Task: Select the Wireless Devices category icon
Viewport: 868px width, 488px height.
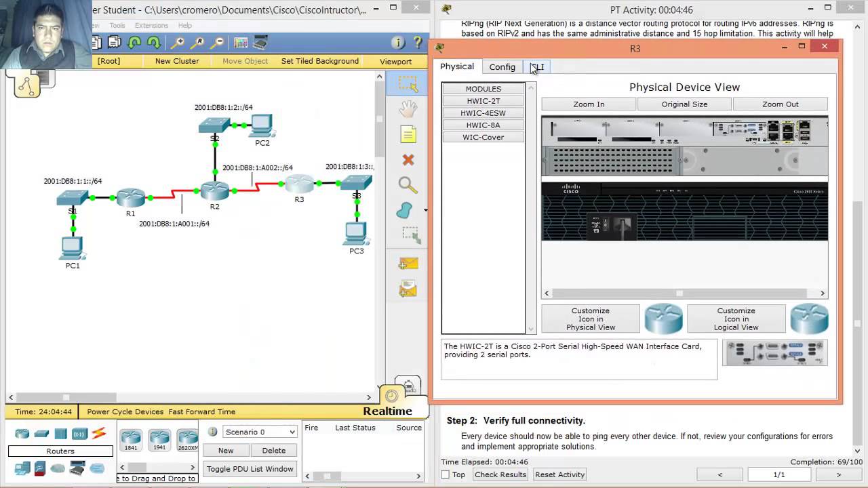Action: click(79, 434)
